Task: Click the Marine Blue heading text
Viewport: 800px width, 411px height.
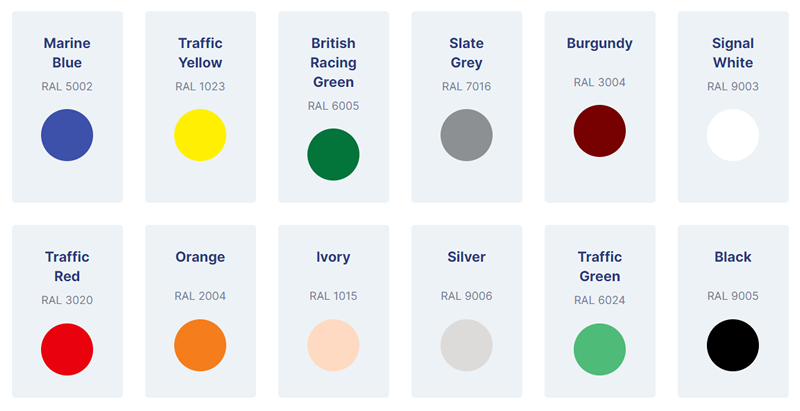Action: pos(67,53)
